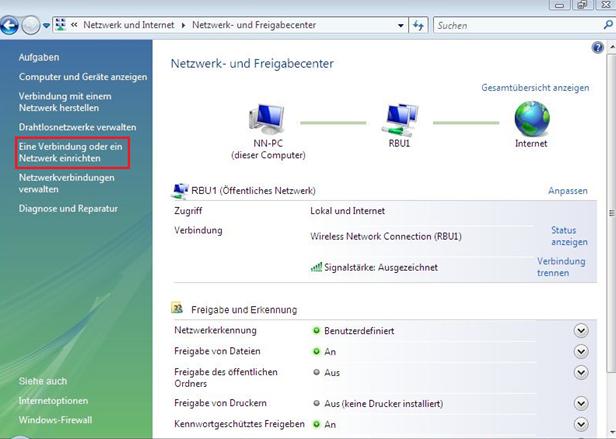616x439 pixels.
Task: Expand Freigabe des öffentlichen Ordners options
Action: [581, 373]
